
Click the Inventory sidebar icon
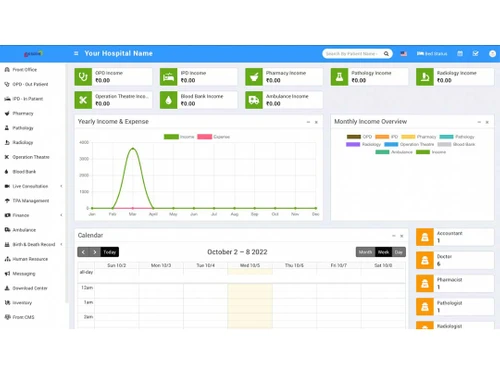click(x=7, y=303)
